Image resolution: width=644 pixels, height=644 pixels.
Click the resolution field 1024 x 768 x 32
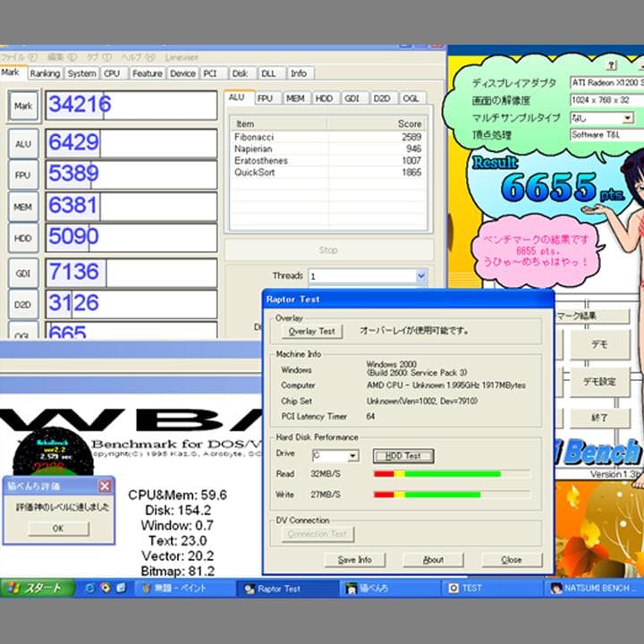click(607, 100)
